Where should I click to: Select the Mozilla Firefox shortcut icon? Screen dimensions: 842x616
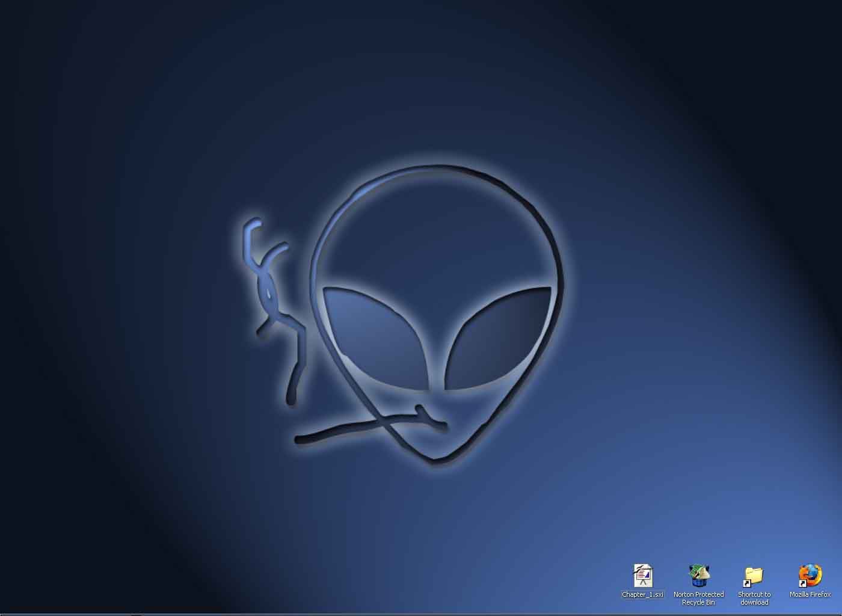coord(810,576)
